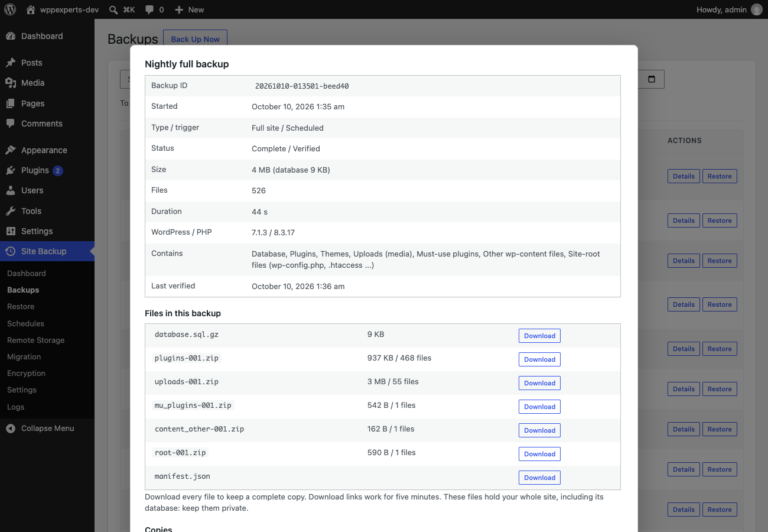Click the Full site / Scheduled value

coord(288,128)
